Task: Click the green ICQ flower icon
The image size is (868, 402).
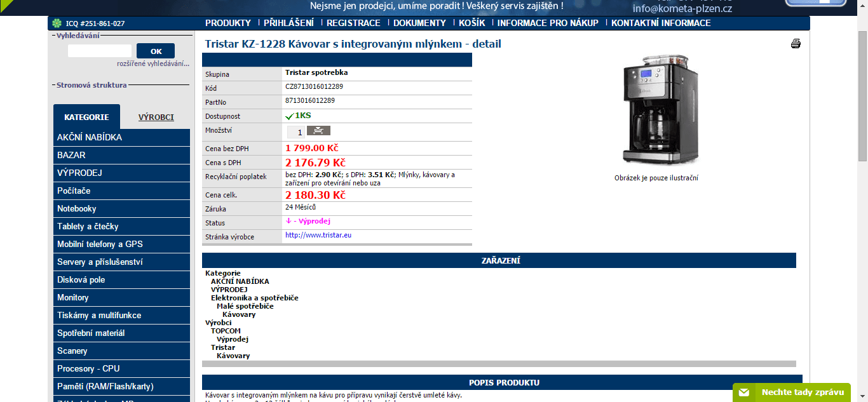Action: tap(57, 23)
